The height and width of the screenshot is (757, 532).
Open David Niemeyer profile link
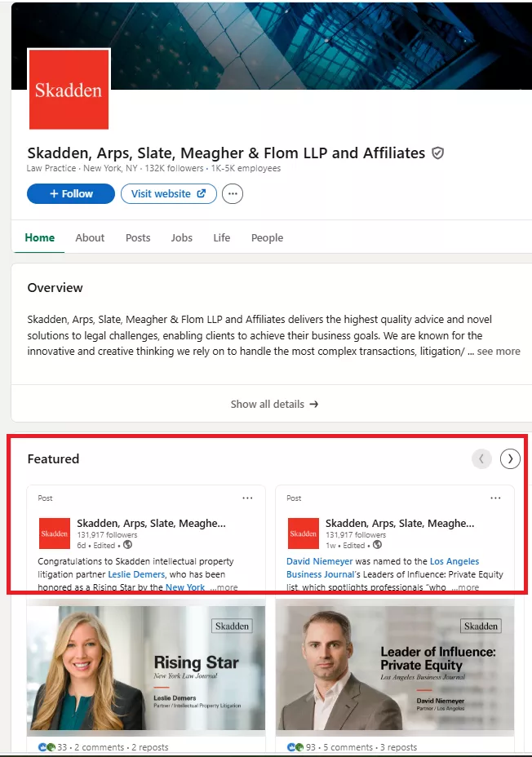320,561
